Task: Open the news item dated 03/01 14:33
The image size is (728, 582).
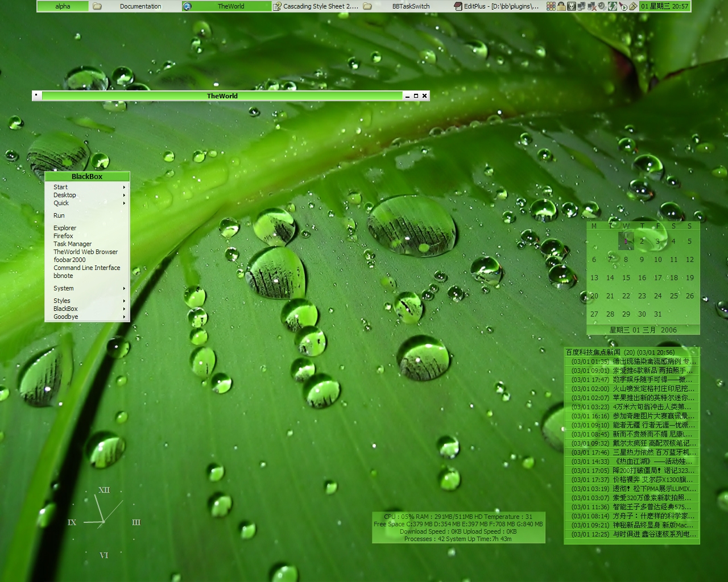Action: point(631,462)
